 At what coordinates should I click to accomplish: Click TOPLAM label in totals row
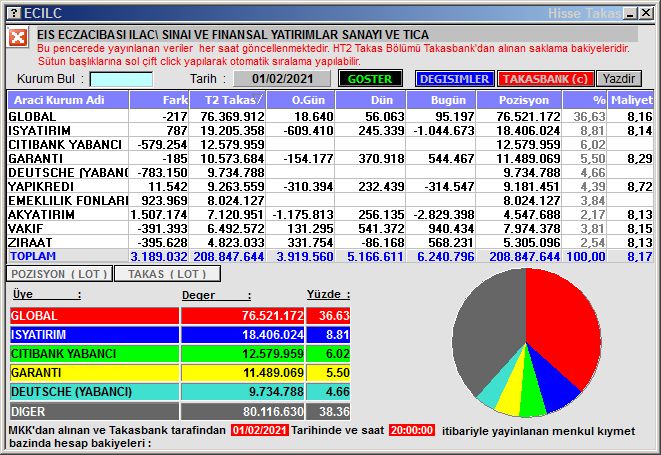pos(33,256)
